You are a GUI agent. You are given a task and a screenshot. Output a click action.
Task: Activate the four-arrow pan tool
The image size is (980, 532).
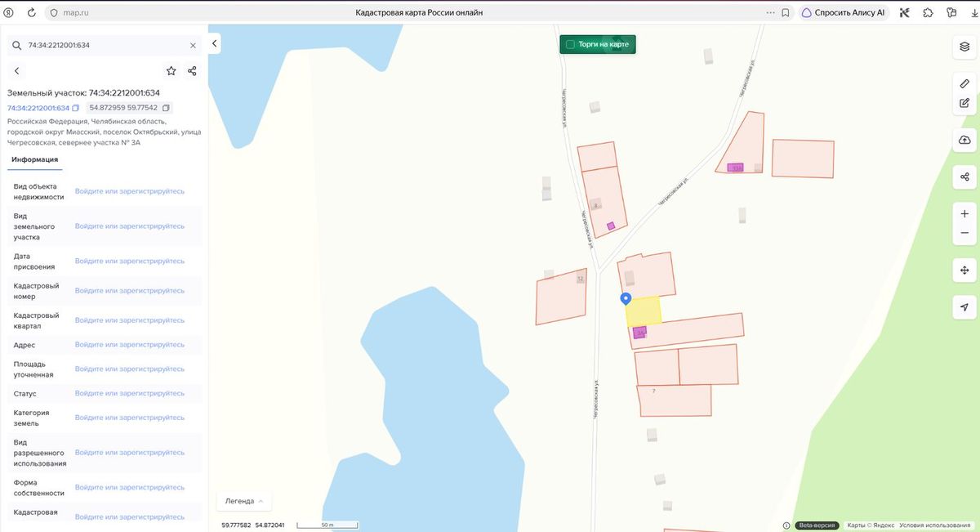pos(964,270)
